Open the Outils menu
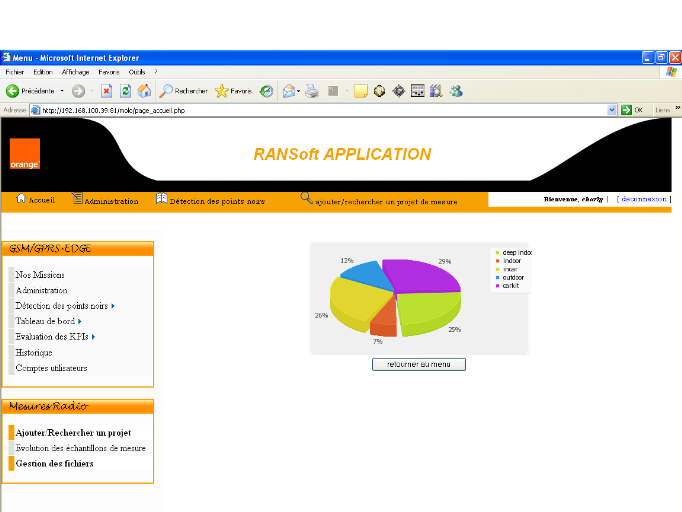Viewport: 682px width, 512px height. pyautogui.click(x=137, y=72)
